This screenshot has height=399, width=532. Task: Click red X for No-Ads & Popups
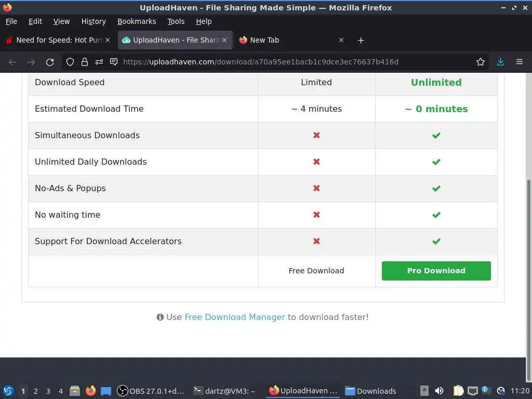316,188
